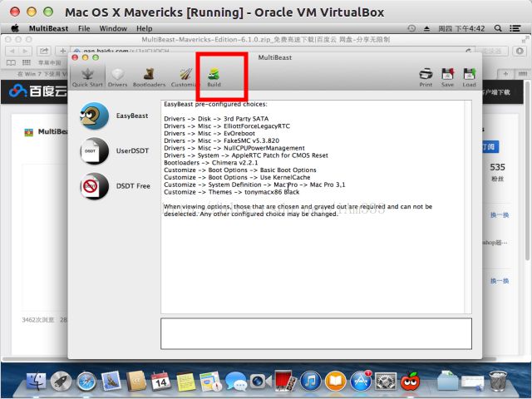
Task: Click the menu bar clock showing 下午4:42
Action: coord(461,28)
